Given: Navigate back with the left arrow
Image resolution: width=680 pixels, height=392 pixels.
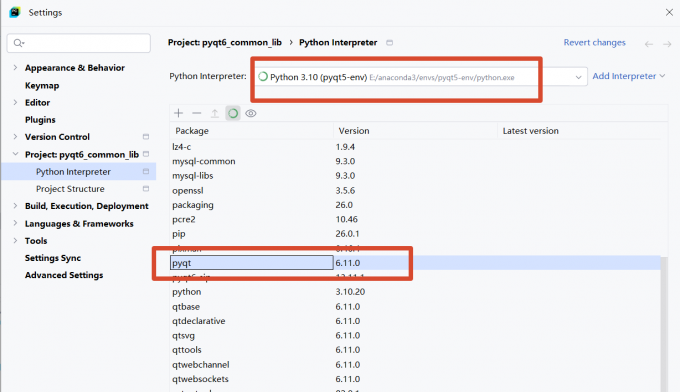Looking at the screenshot, I should (x=648, y=44).
